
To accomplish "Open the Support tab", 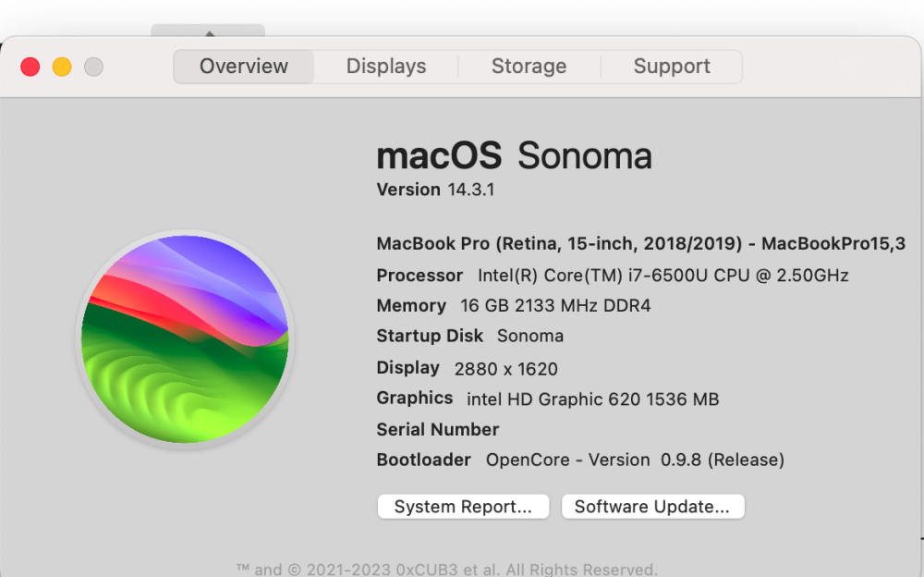I will [x=671, y=67].
